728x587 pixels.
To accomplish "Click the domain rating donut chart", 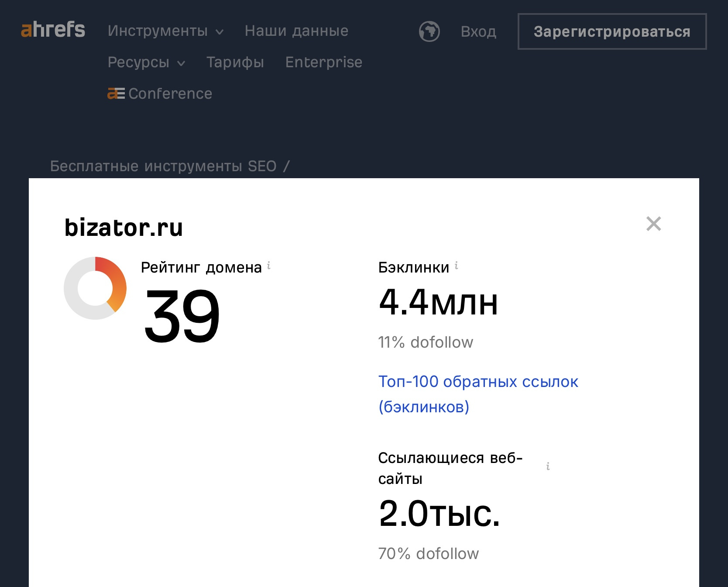I will click(x=95, y=288).
